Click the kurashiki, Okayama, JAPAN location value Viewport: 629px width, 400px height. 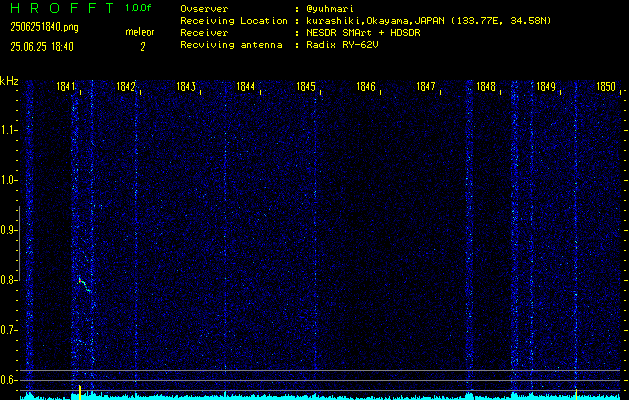click(428, 20)
